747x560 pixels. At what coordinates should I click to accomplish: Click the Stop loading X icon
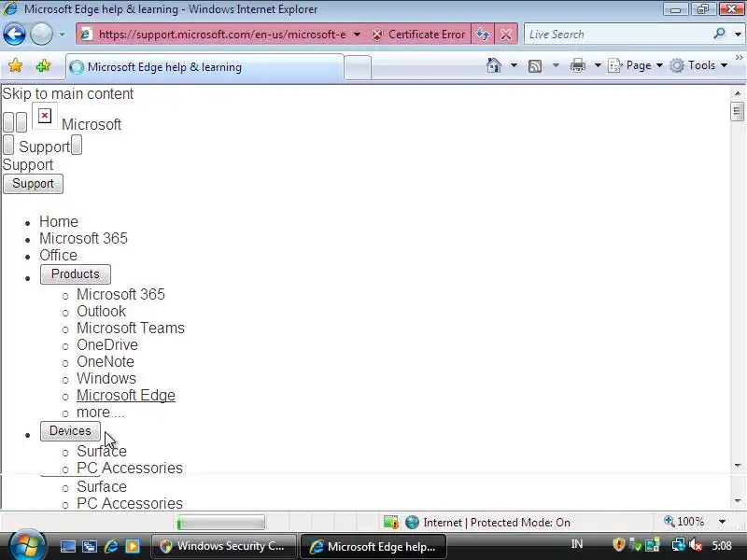[506, 35]
